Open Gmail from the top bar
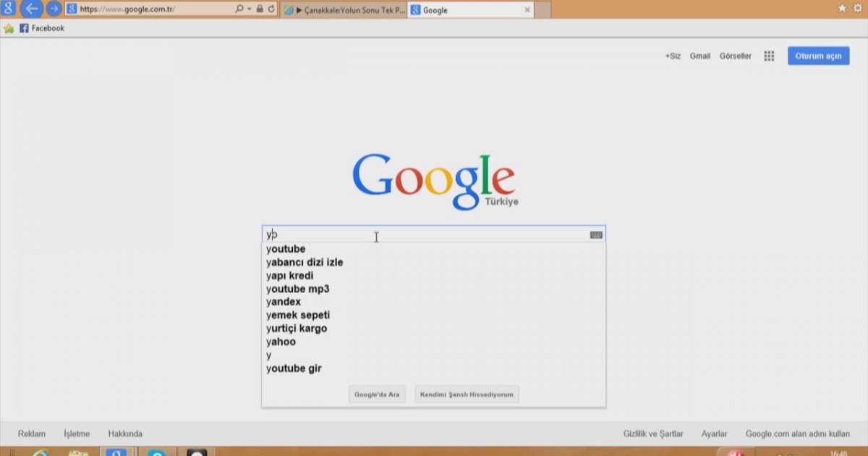This screenshot has width=868, height=456. pos(700,56)
